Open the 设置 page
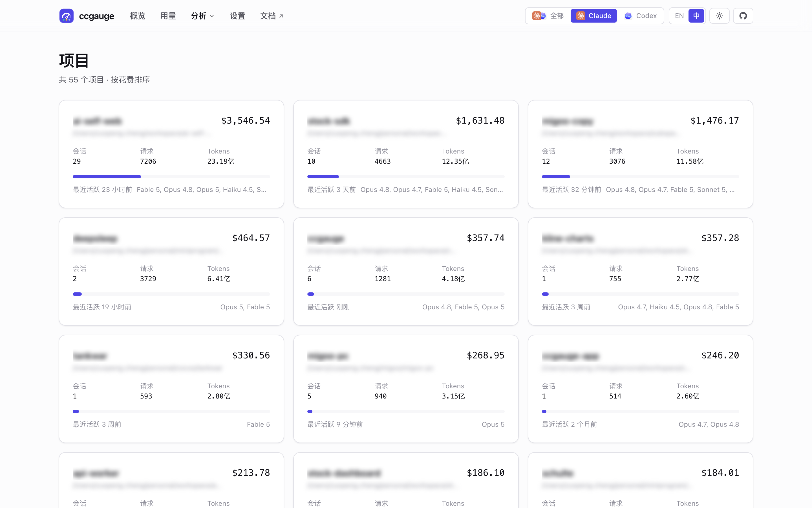 click(x=238, y=16)
